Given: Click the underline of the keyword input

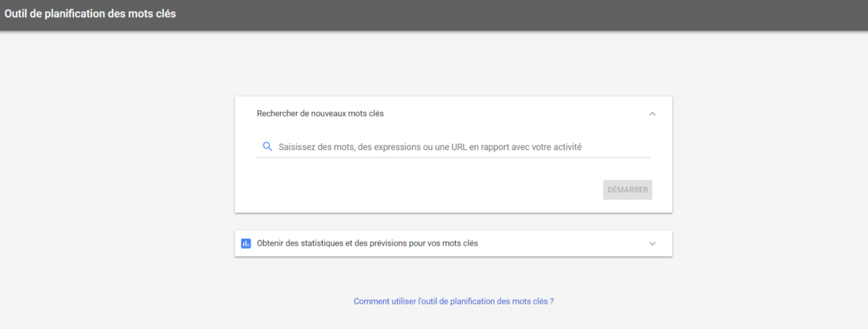Looking at the screenshot, I should pyautogui.click(x=453, y=158).
